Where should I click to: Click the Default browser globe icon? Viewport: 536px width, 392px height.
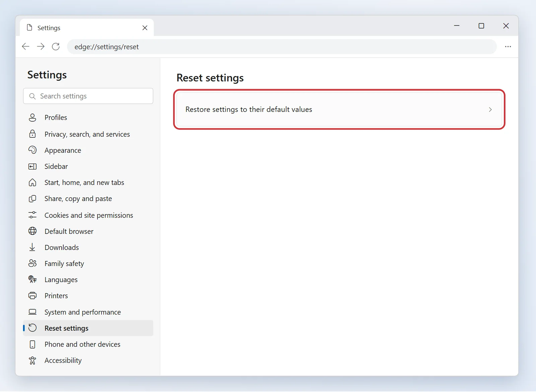pos(32,231)
